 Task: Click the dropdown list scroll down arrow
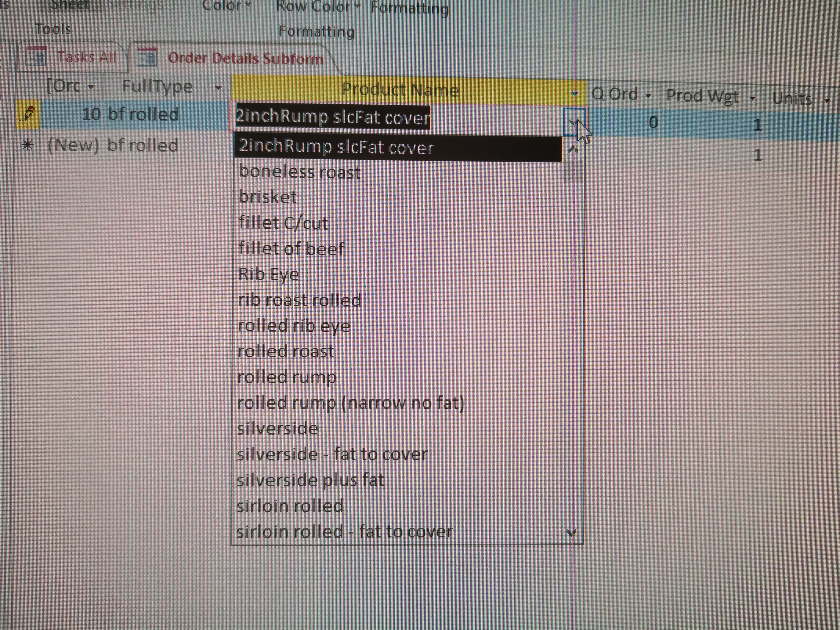[x=572, y=532]
